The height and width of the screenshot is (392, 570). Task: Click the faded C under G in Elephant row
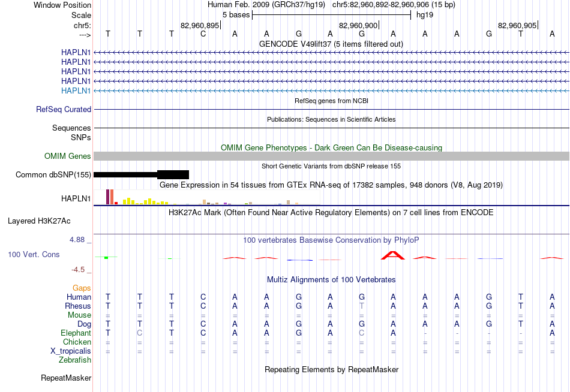pyautogui.click(x=362, y=333)
